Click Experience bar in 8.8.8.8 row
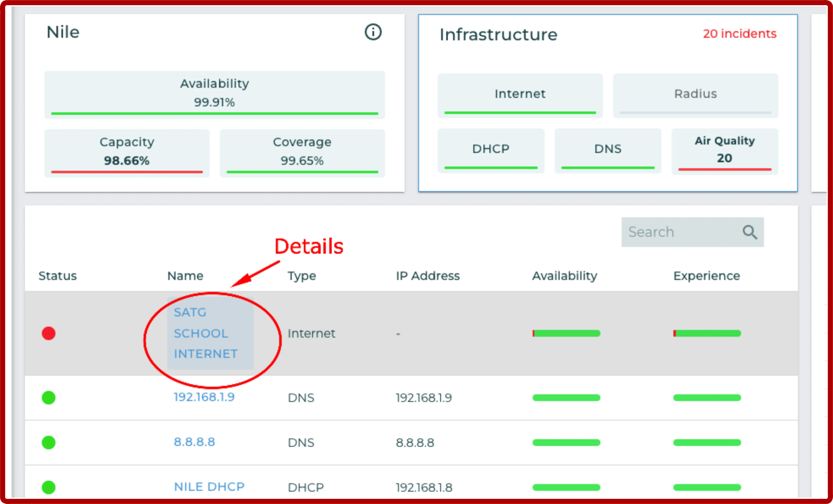The image size is (833, 504). (x=707, y=442)
